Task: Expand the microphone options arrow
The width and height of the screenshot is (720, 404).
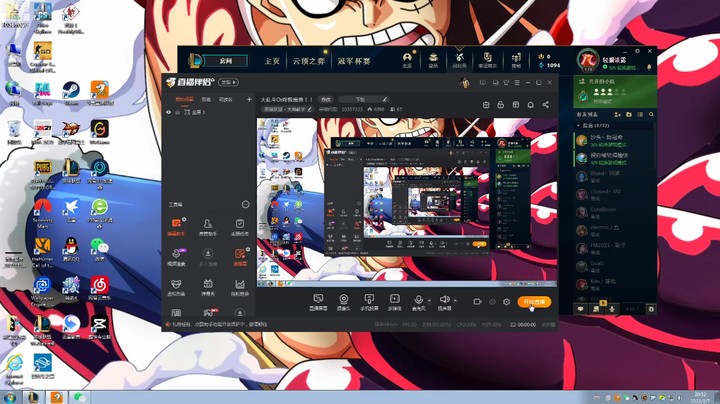Action: coord(429,301)
